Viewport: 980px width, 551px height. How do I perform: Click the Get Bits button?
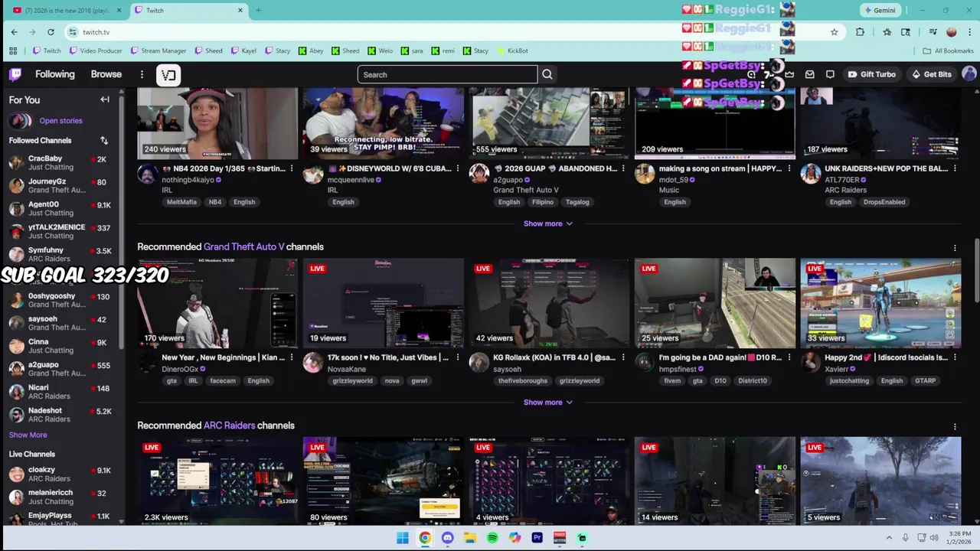click(x=931, y=74)
